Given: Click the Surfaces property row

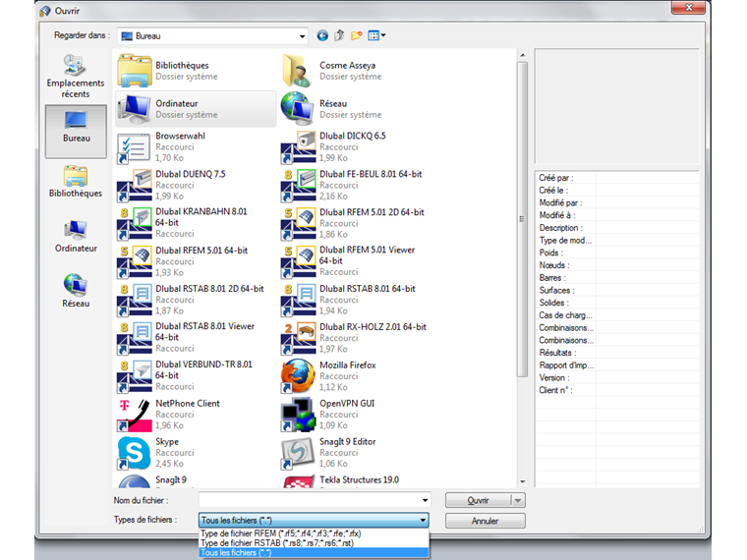Looking at the screenshot, I should click(x=617, y=290).
